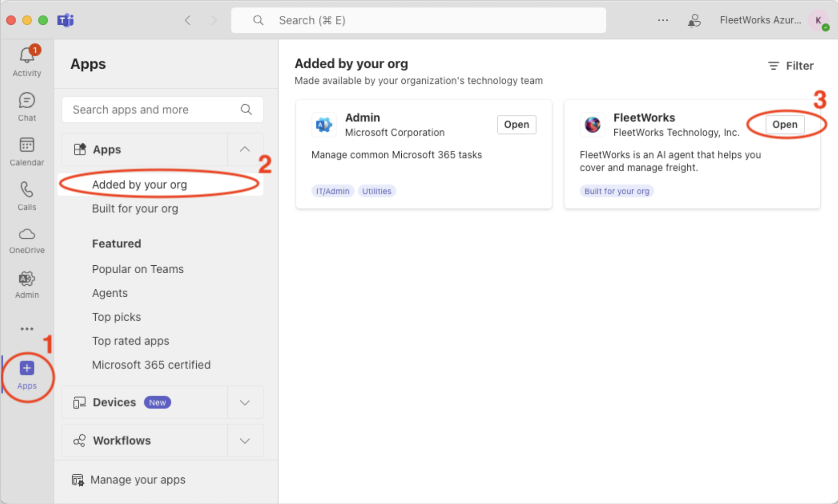Click the Manage your apps icon

click(x=78, y=480)
